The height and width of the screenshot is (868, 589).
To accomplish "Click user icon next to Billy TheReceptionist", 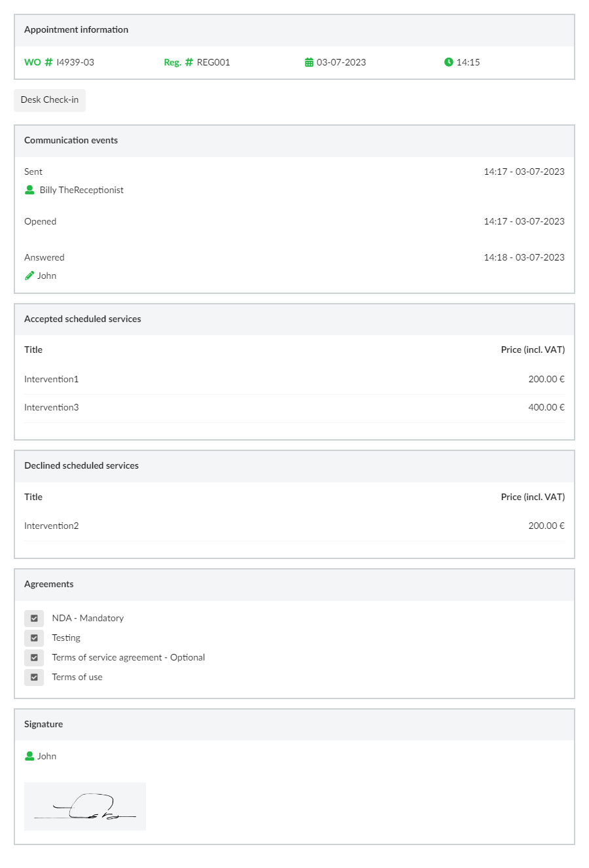I will (29, 190).
